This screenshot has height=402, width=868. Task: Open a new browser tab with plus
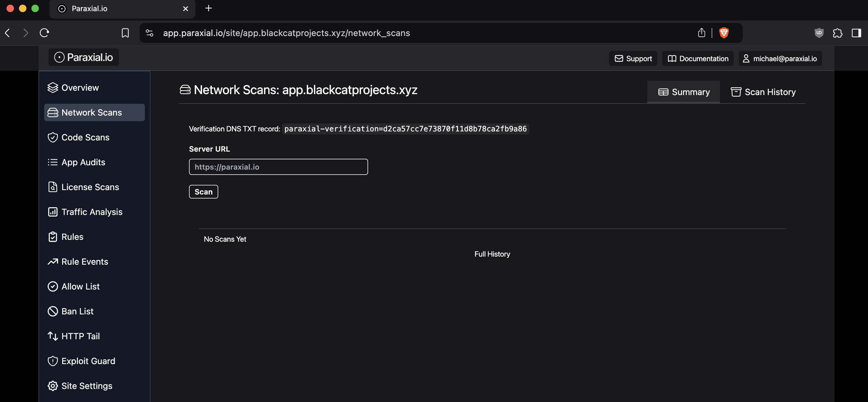pyautogui.click(x=208, y=8)
